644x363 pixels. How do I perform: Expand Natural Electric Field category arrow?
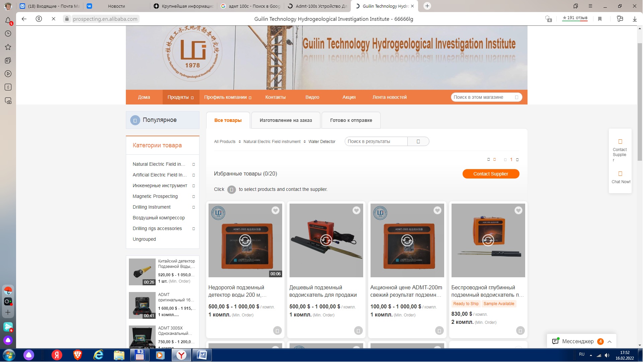(x=194, y=165)
